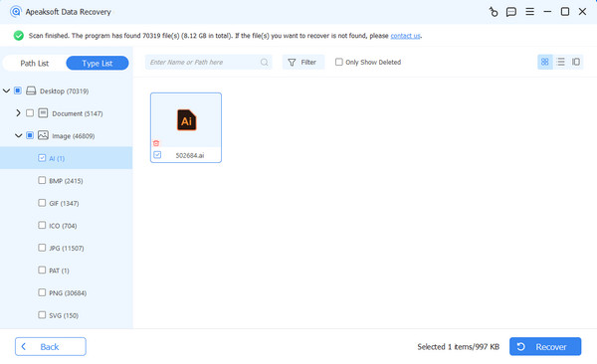Viewport: 597px width, 364px height.
Task: Check the PNG (30684) checkbox
Action: (42, 292)
